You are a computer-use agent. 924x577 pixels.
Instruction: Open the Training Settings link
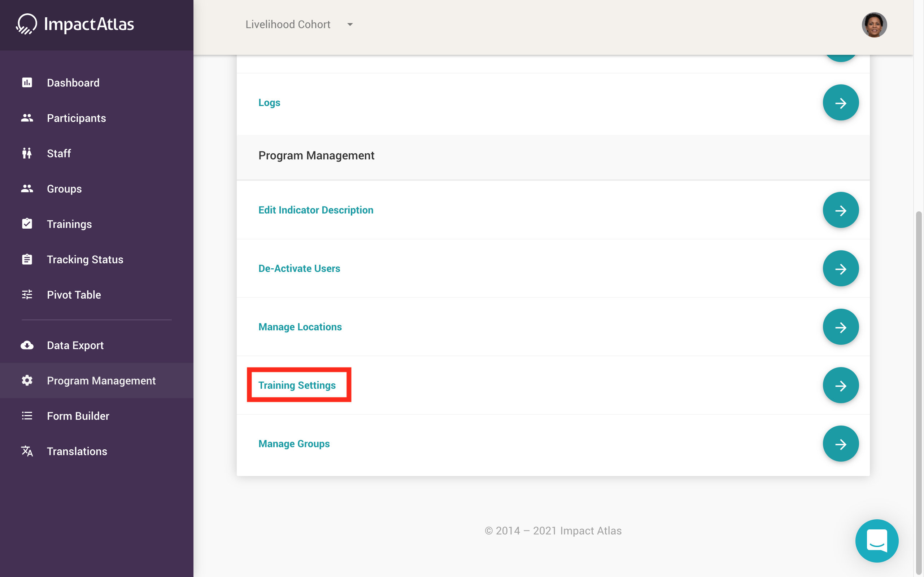point(297,385)
